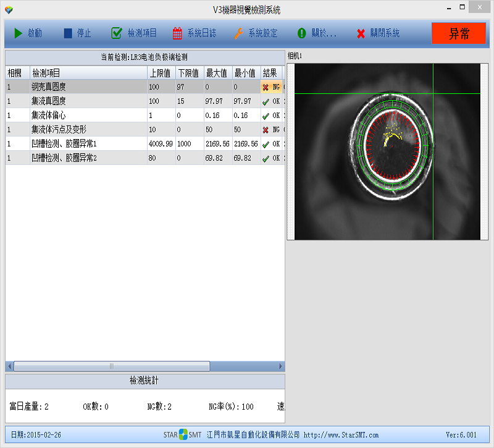Click the OK checkmark on the 集流真圆度 row
494x448 pixels.
266,101
